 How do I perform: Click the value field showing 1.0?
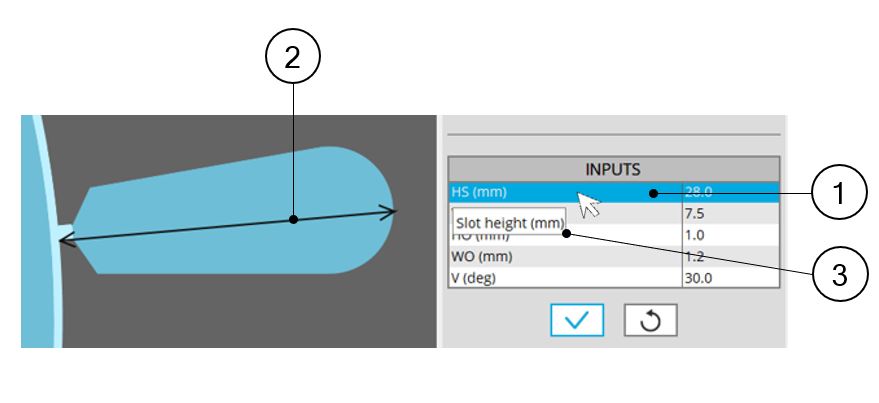click(729, 235)
